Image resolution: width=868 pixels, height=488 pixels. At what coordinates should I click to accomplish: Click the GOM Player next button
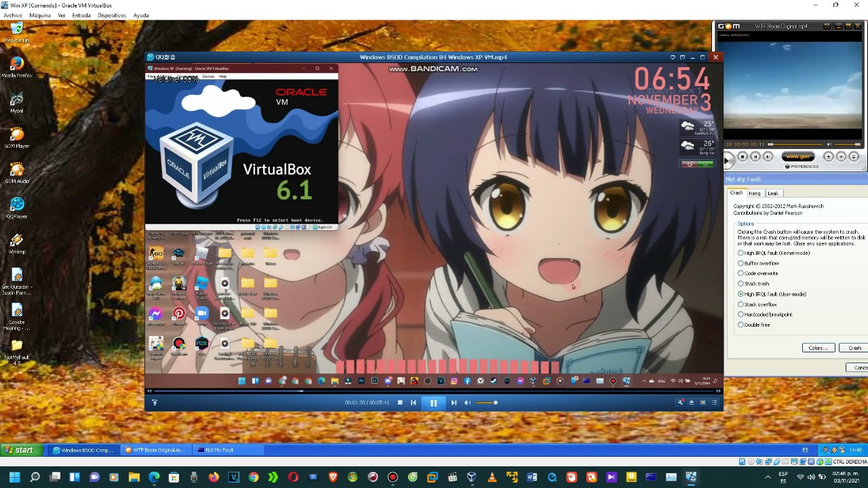768,157
